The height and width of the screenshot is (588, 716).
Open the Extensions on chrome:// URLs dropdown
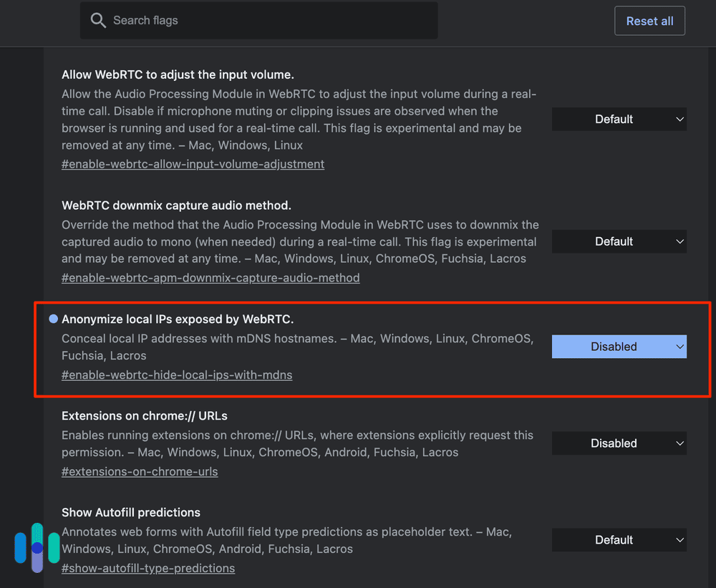(619, 443)
